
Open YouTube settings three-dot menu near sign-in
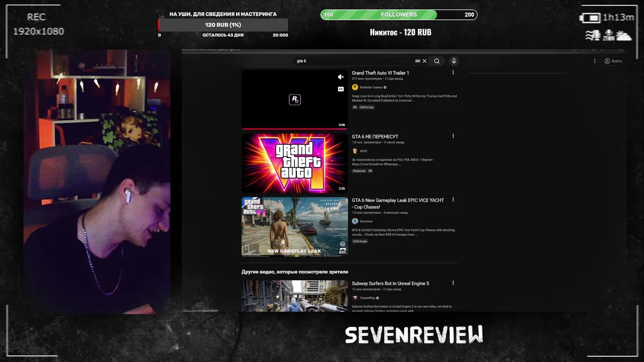pos(595,61)
